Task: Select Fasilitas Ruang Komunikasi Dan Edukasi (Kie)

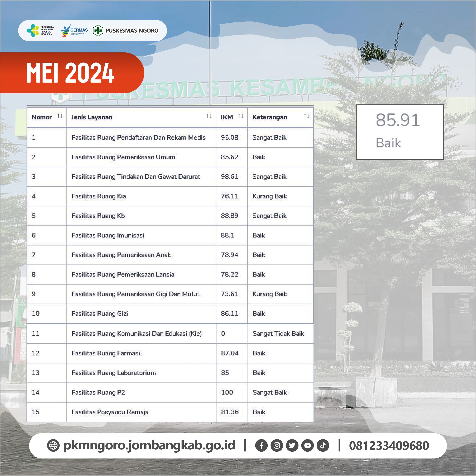Action: tap(136, 334)
